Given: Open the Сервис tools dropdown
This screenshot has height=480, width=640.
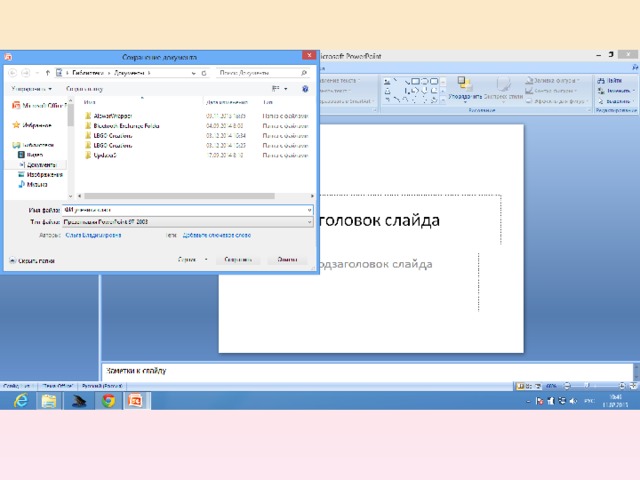Looking at the screenshot, I should pos(193,260).
